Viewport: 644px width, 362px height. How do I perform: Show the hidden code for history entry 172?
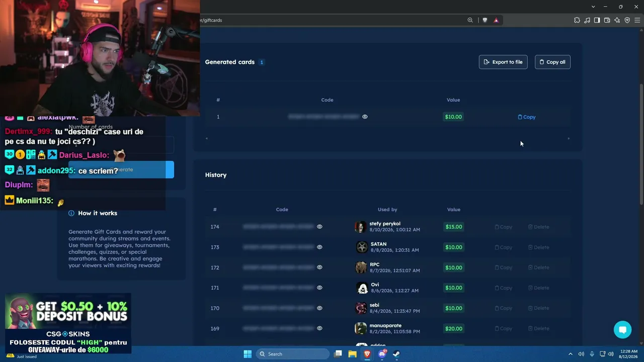pos(319,267)
